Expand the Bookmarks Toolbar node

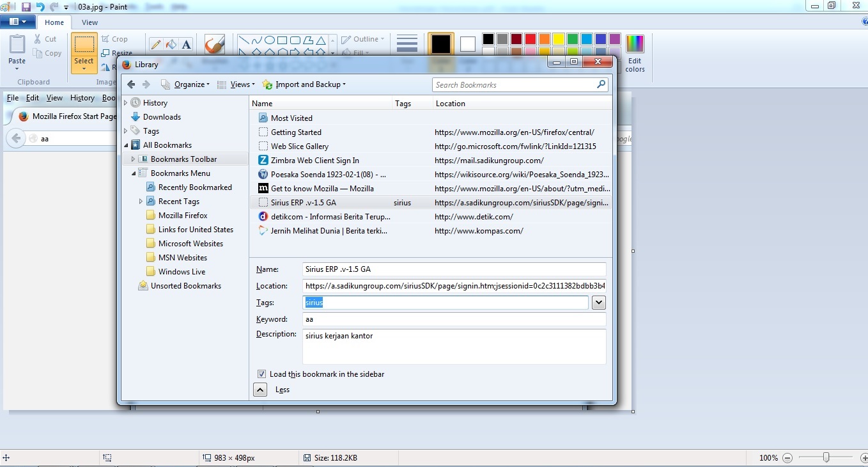(134, 159)
